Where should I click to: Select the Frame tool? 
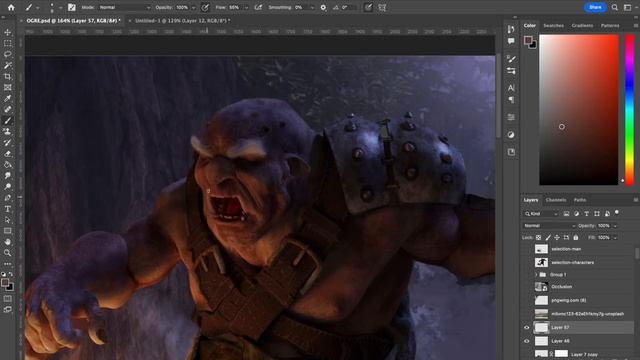point(7,87)
